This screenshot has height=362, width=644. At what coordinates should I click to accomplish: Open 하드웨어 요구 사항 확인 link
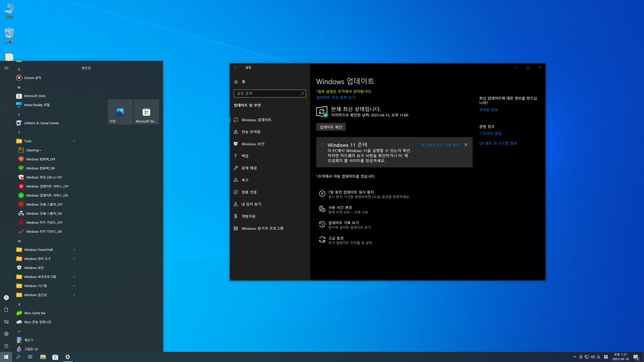(440, 145)
